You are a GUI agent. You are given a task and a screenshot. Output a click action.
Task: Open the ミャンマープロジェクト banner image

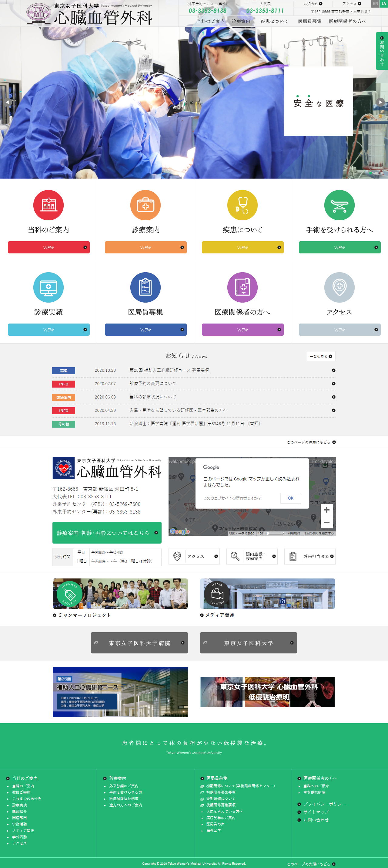pyautogui.click(x=120, y=593)
